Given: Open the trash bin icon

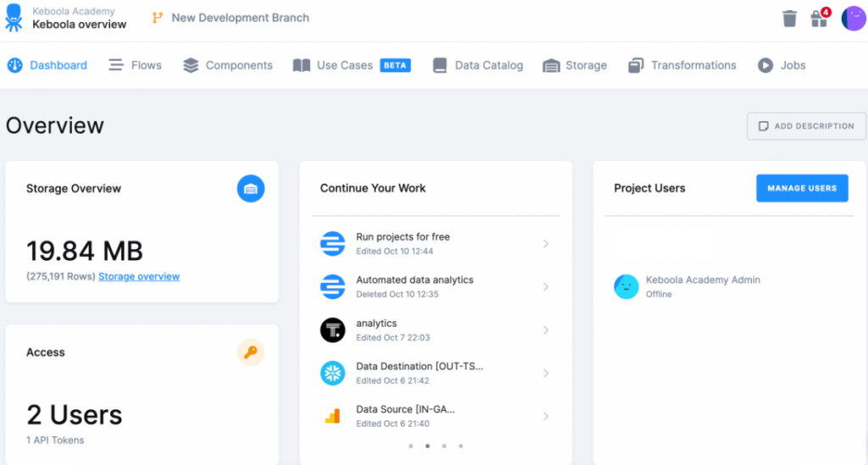Looking at the screenshot, I should [x=789, y=19].
